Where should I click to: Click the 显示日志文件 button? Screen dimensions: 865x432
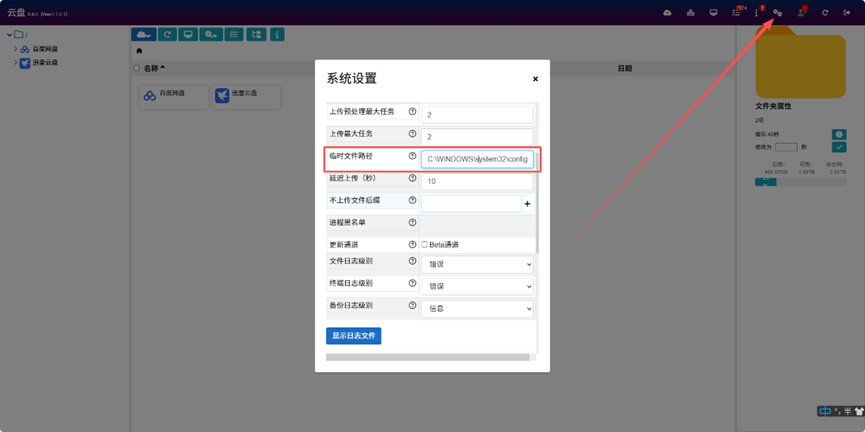(x=354, y=336)
